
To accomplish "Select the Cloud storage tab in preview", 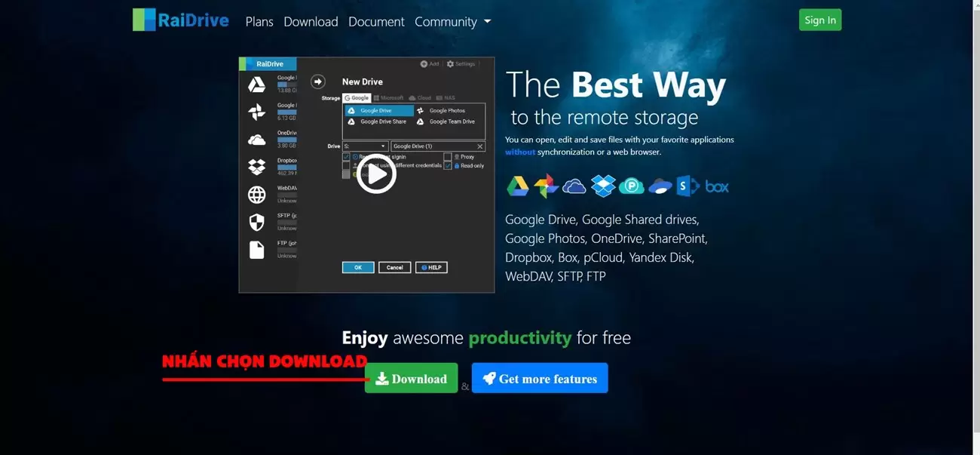I will [x=420, y=98].
